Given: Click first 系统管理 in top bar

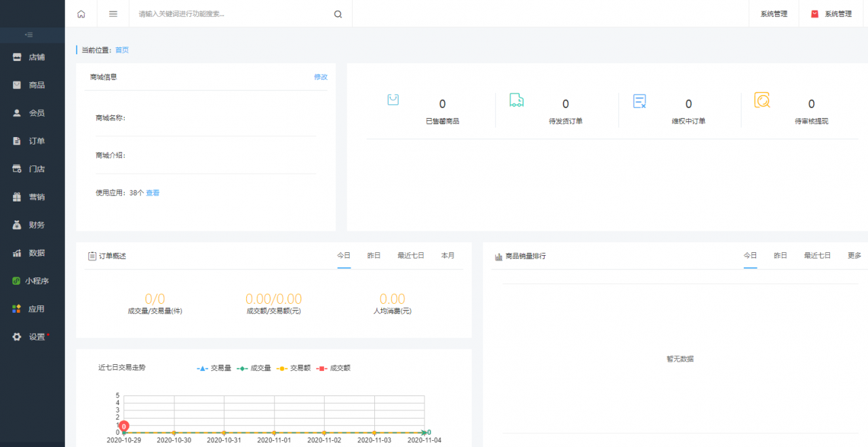Looking at the screenshot, I should pyautogui.click(x=774, y=14).
